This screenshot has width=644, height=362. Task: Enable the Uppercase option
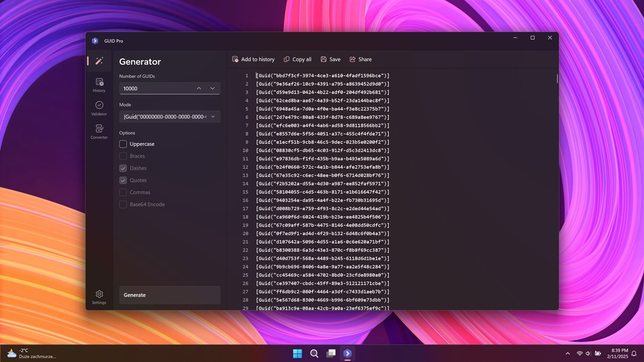pyautogui.click(x=123, y=144)
